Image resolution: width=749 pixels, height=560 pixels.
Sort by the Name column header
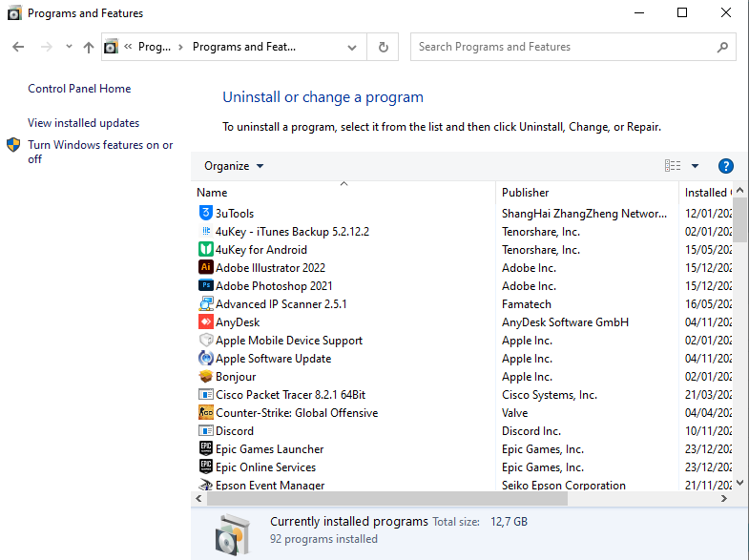tap(343, 192)
